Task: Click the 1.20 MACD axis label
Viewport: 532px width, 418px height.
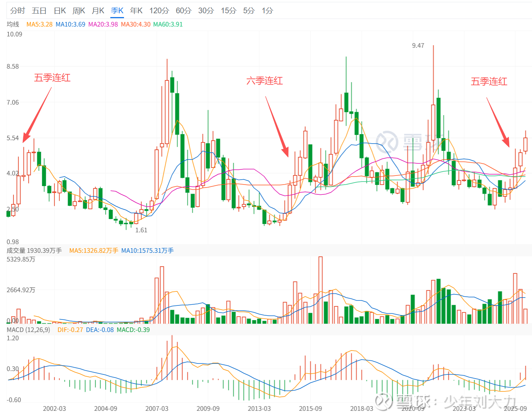Action: (x=13, y=338)
